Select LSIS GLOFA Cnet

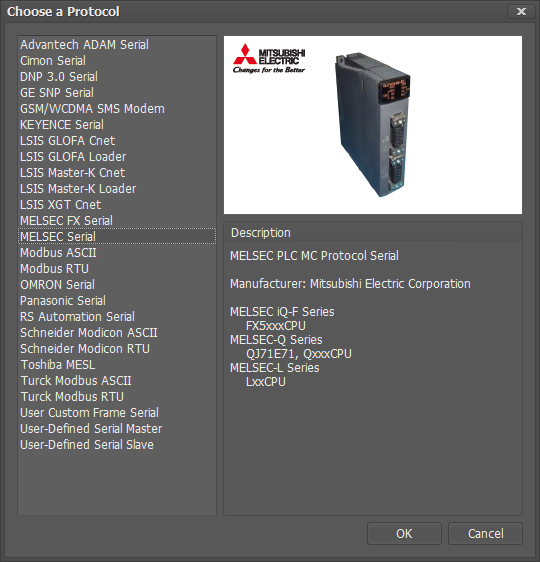(117, 140)
